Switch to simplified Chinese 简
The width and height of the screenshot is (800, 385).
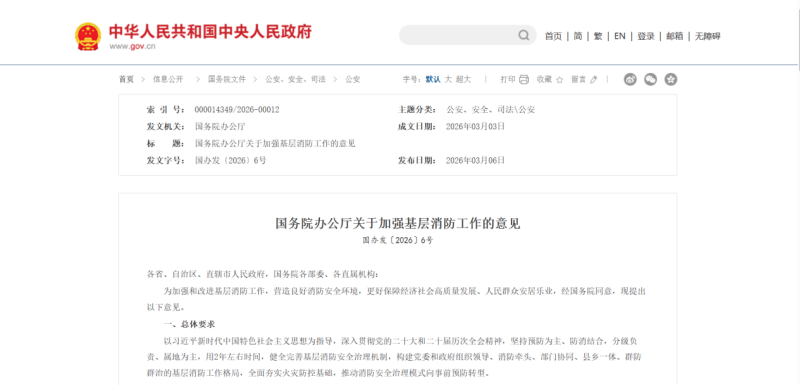click(578, 36)
